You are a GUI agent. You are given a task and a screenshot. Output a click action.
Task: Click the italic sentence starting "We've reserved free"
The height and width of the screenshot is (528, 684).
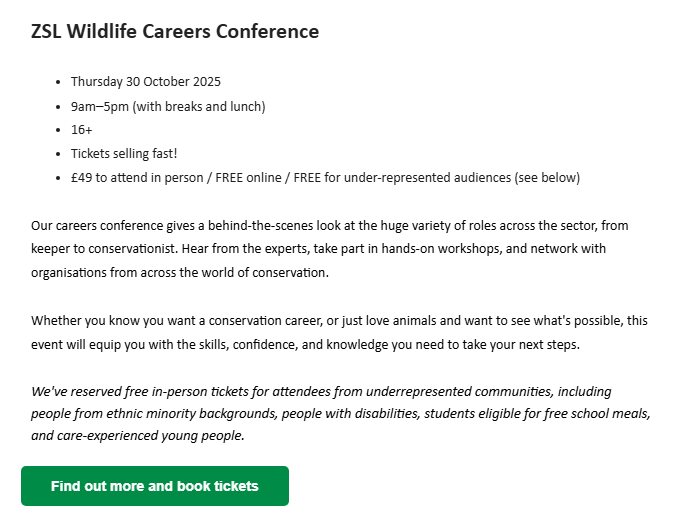(x=340, y=413)
